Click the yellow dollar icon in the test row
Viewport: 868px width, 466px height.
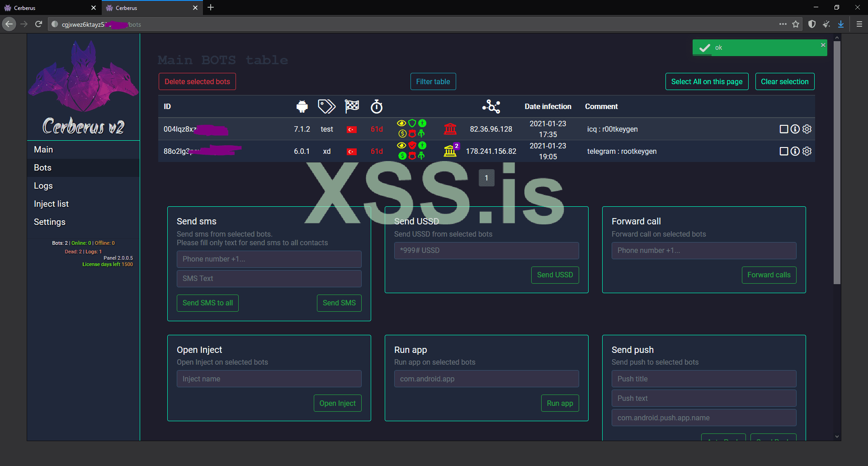(x=402, y=134)
